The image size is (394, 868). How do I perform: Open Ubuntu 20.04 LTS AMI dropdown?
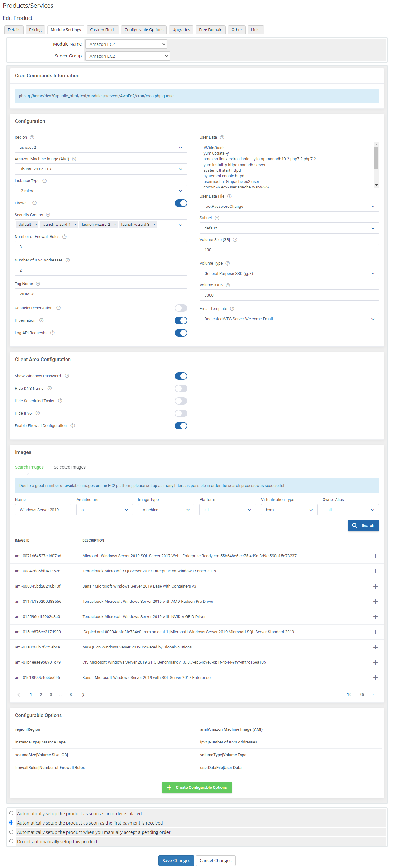(x=101, y=169)
